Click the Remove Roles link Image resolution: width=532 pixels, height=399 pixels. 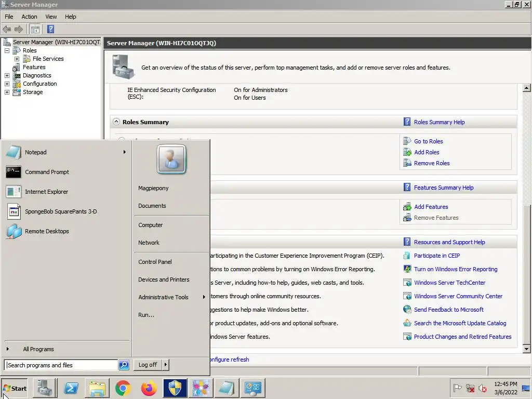(x=432, y=163)
